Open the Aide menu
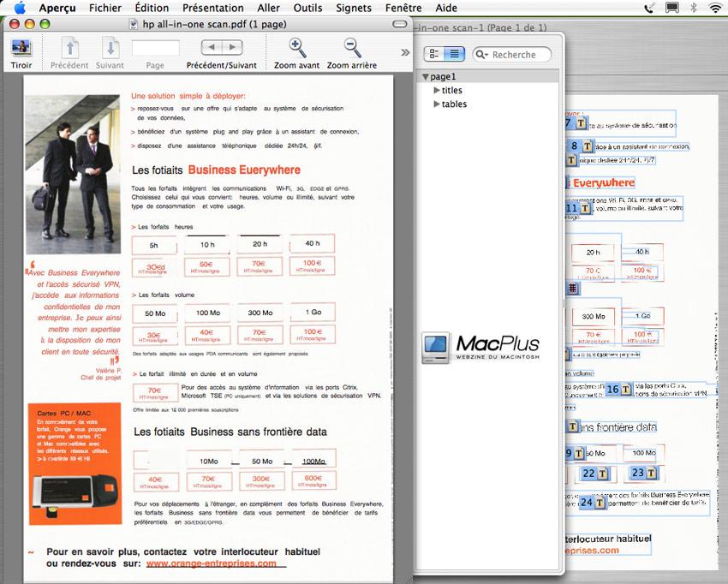Image resolution: width=728 pixels, height=584 pixels. pyautogui.click(x=446, y=8)
